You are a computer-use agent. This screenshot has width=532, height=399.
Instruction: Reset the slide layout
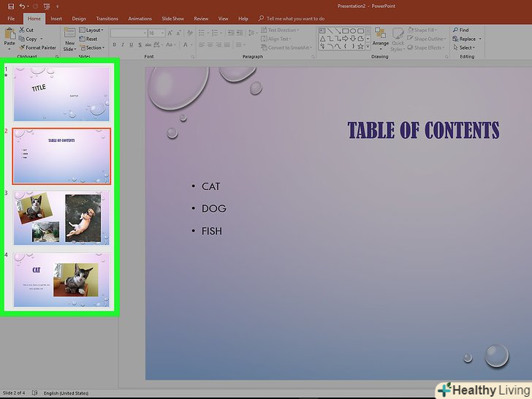pos(88,39)
